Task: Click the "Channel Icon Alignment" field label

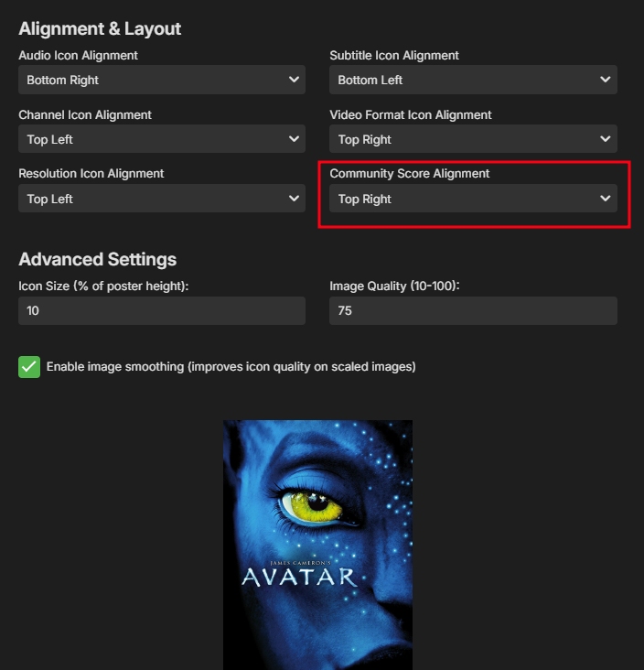Action: point(85,115)
